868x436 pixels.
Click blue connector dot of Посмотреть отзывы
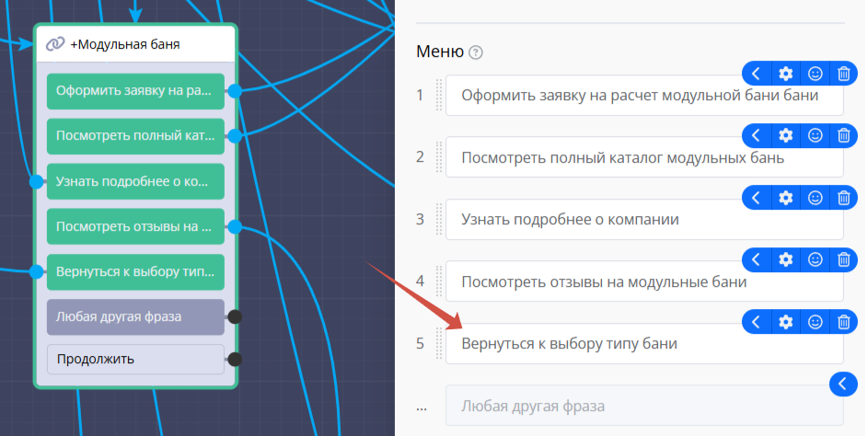(235, 226)
